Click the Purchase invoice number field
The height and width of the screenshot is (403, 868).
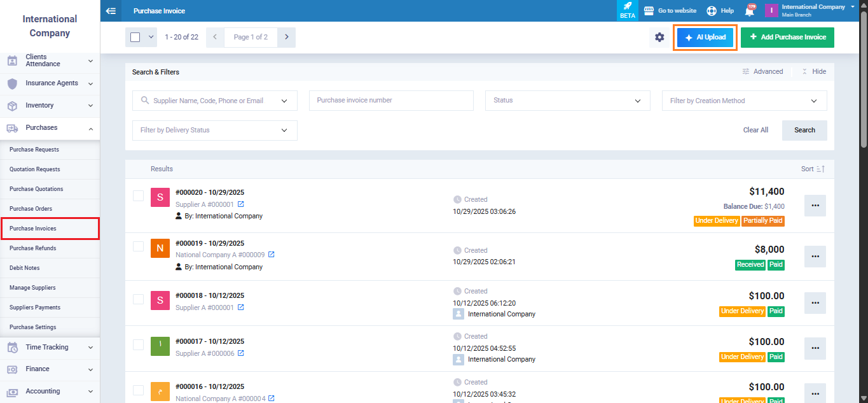(x=391, y=101)
